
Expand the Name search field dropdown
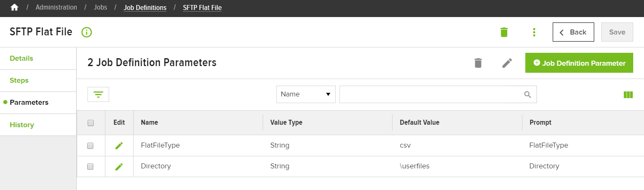coord(306,94)
